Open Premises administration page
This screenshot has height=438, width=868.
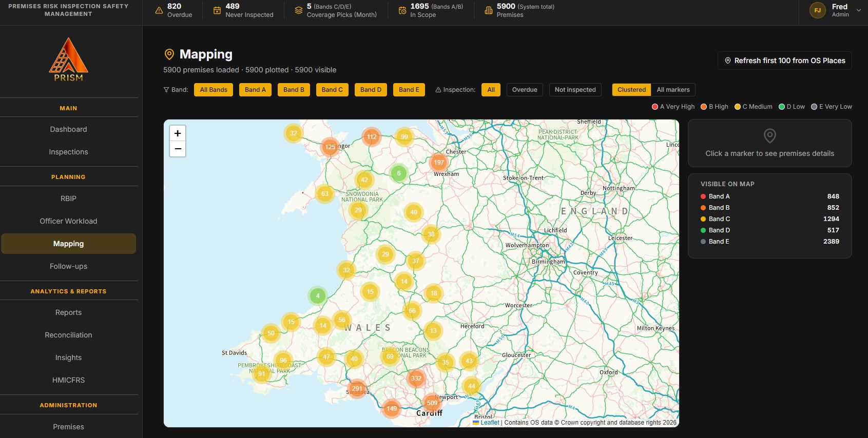tap(68, 427)
